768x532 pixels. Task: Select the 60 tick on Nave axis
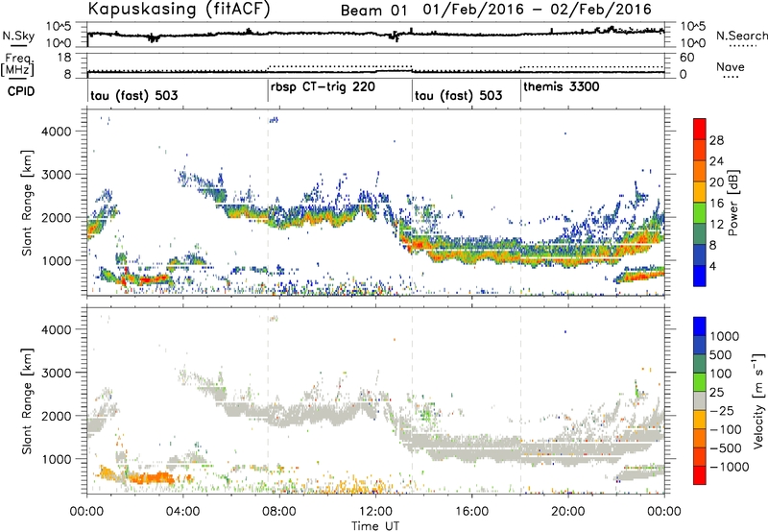(x=686, y=58)
